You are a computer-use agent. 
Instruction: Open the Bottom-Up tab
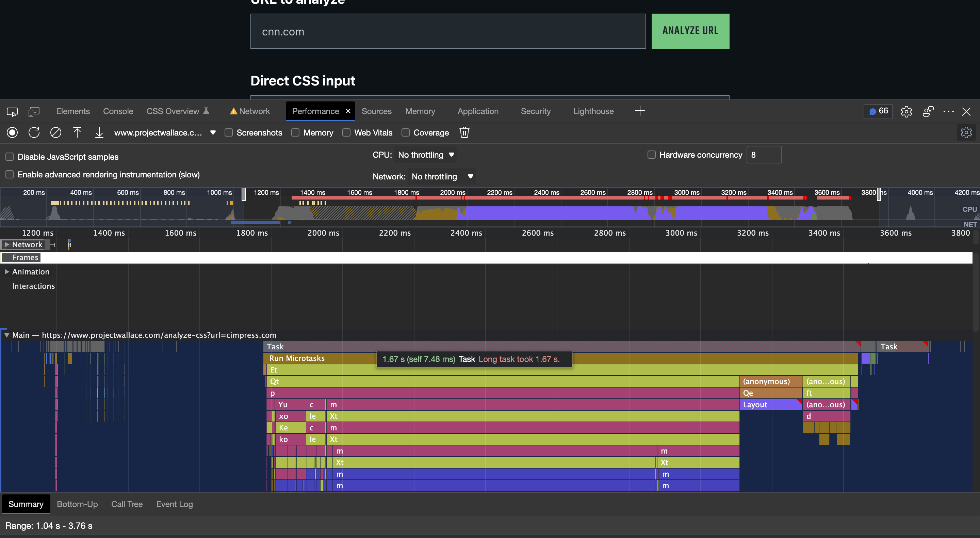click(x=77, y=504)
